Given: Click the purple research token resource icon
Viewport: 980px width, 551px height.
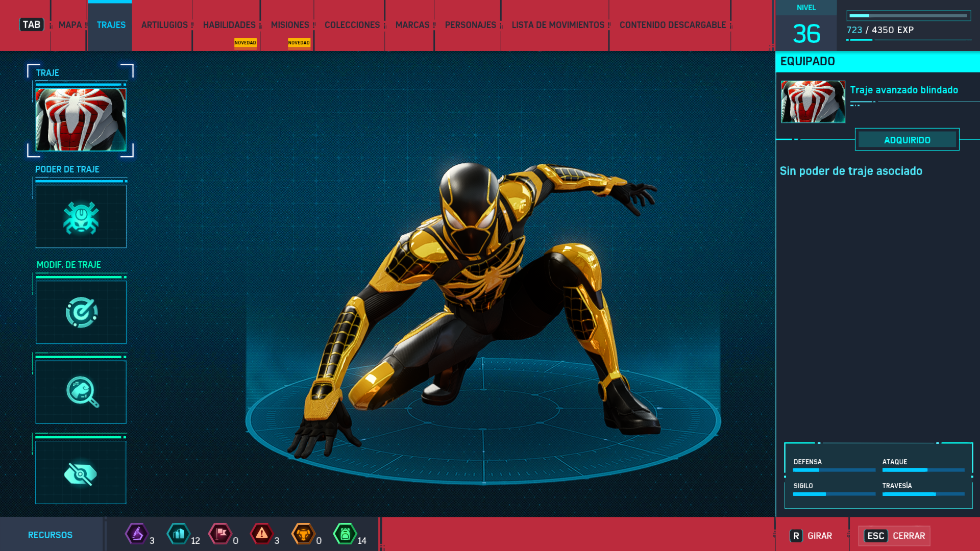Looking at the screenshot, I should 136,534.
